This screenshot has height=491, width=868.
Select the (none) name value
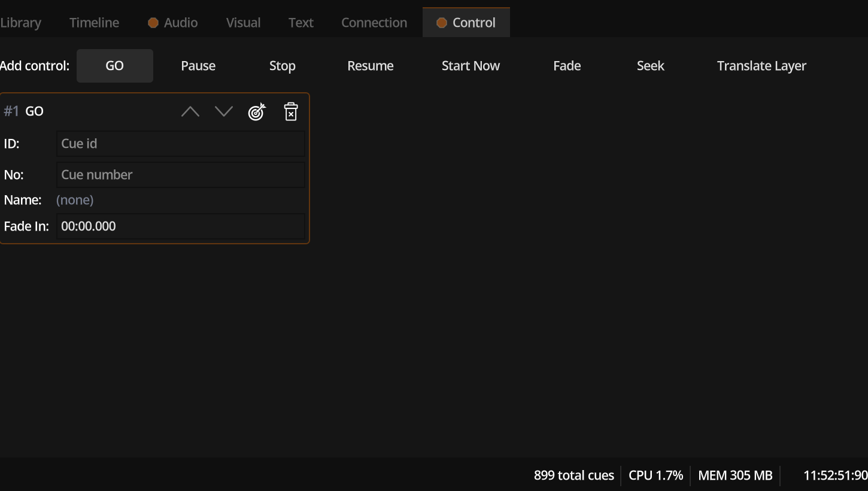[75, 200]
